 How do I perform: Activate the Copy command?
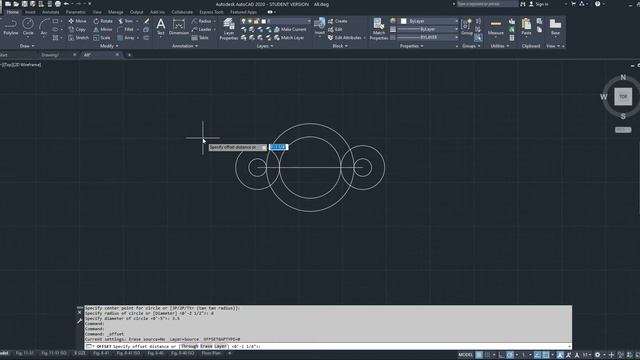click(x=77, y=29)
